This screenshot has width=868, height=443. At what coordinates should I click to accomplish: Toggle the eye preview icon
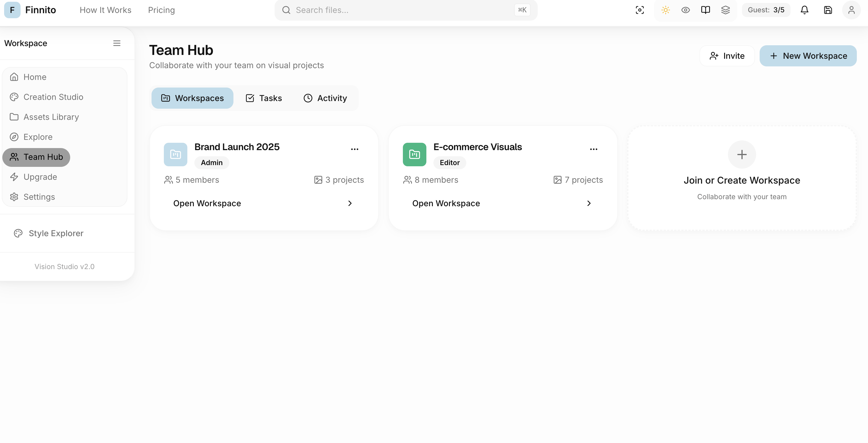(x=685, y=10)
